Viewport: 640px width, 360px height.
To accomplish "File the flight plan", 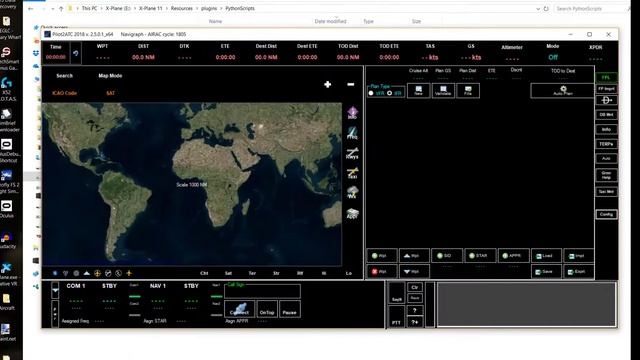I will [x=468, y=91].
